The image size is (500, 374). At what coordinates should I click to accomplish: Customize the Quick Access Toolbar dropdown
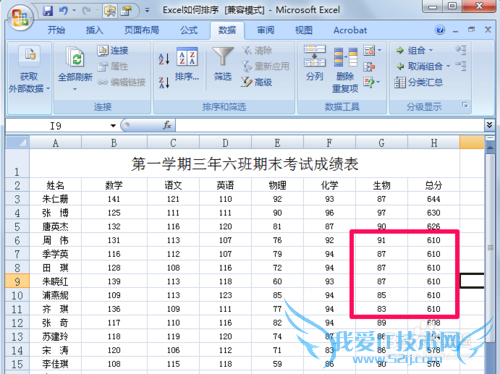tap(147, 11)
